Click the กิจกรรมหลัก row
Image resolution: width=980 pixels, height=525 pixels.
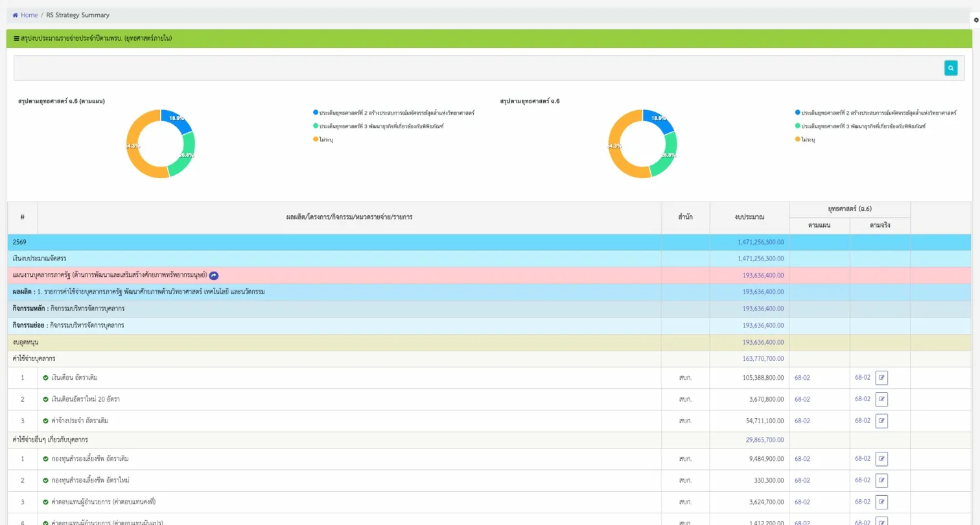pos(489,309)
